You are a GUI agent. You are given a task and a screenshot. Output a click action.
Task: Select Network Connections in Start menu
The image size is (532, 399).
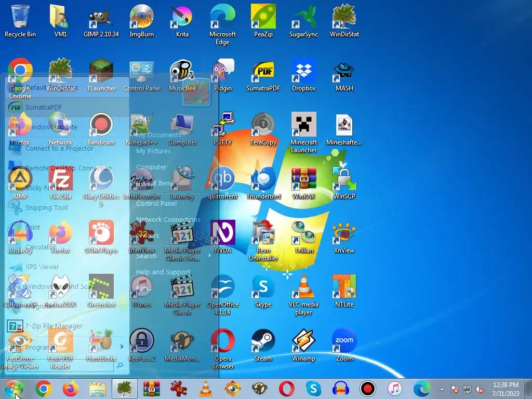(168, 220)
